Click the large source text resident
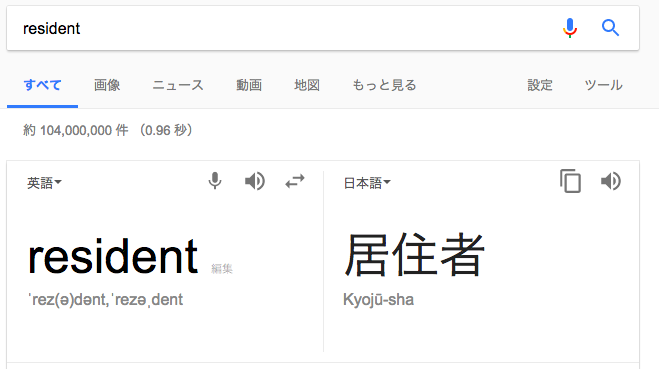The height and width of the screenshot is (369, 659). (113, 256)
